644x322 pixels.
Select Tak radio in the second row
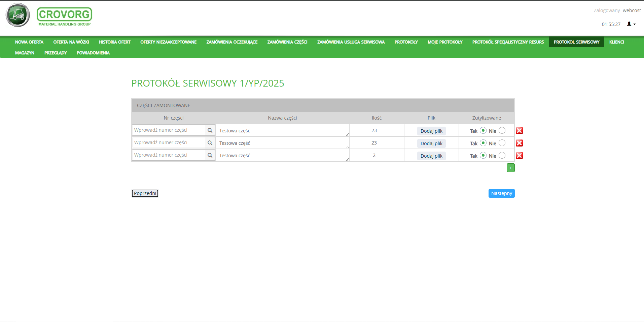coord(483,143)
